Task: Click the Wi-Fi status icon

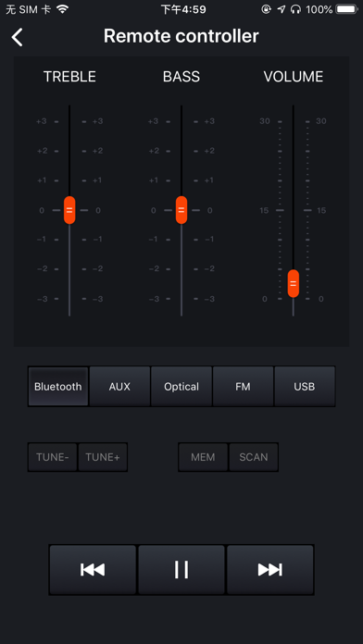Action: coord(62,9)
